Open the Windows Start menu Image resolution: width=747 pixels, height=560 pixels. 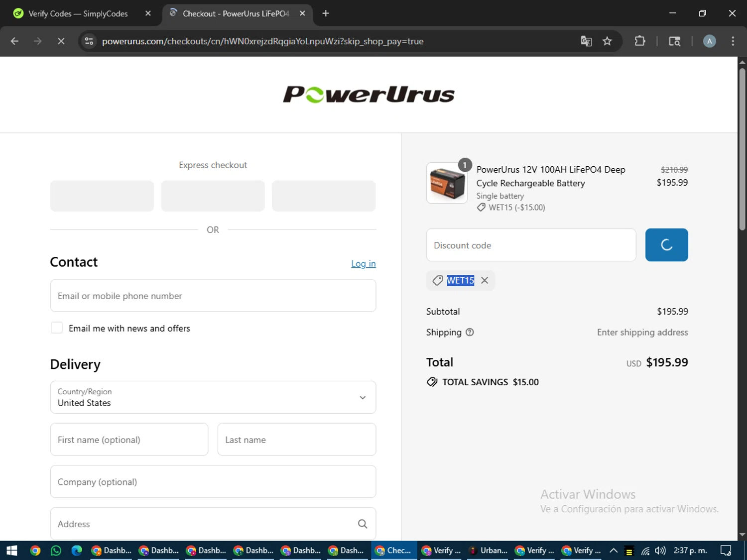[12, 551]
